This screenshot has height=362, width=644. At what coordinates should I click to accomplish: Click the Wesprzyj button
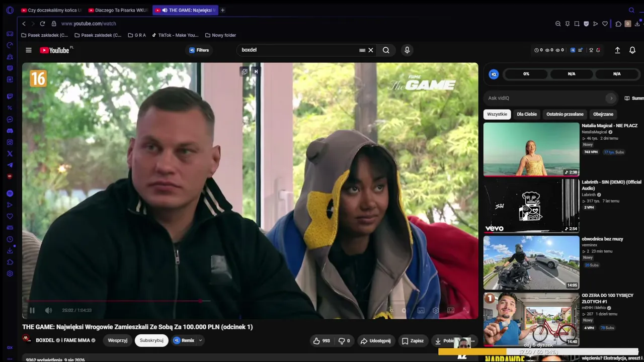(118, 340)
